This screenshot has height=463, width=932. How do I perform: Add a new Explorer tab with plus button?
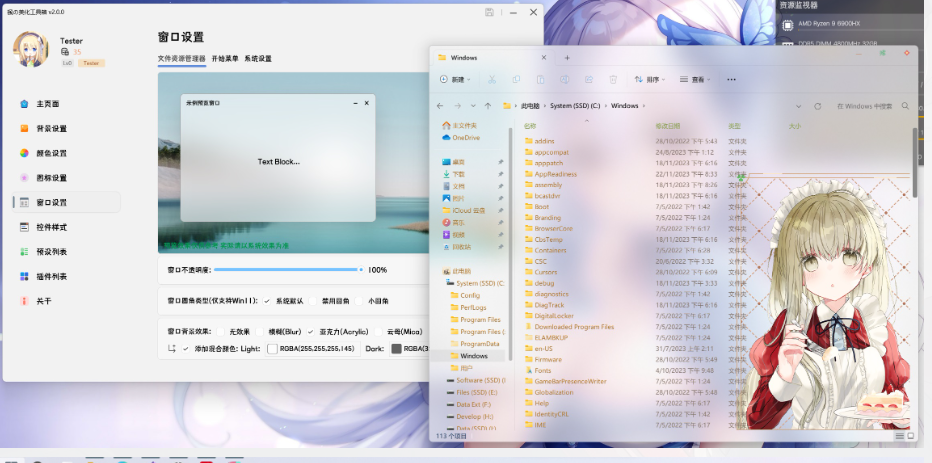pyautogui.click(x=567, y=58)
